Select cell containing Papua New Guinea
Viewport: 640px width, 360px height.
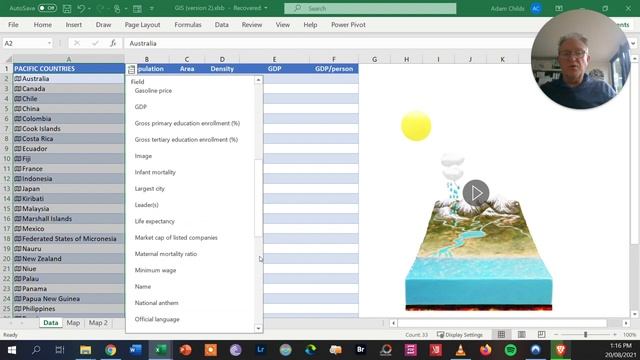(x=69, y=299)
